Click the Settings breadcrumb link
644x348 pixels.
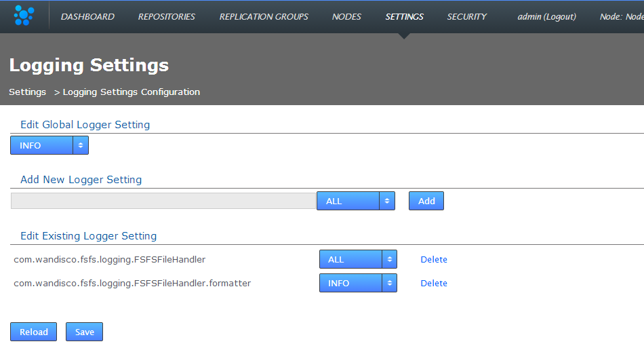(x=28, y=92)
